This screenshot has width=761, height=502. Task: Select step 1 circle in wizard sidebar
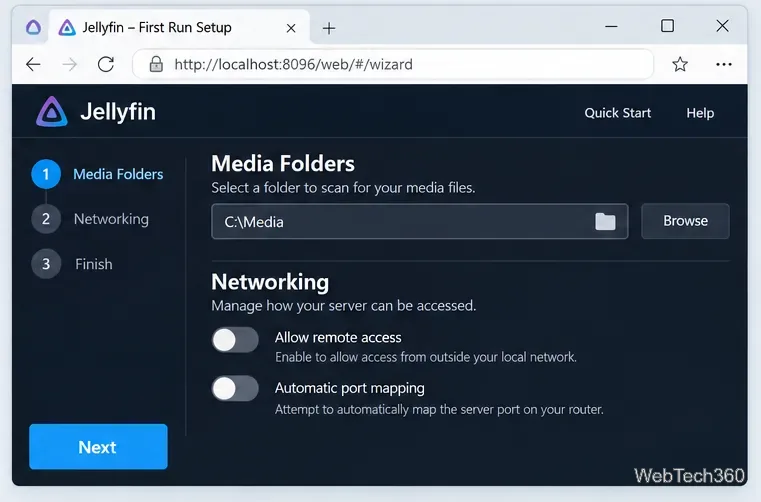click(46, 174)
